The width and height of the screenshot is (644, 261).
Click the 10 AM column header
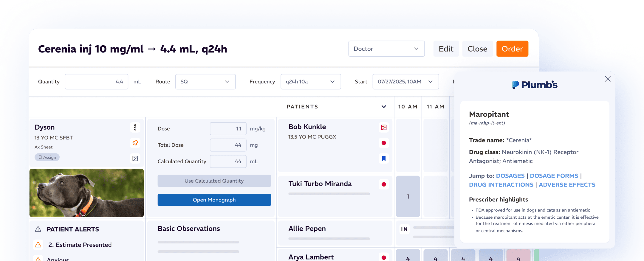coord(408,107)
